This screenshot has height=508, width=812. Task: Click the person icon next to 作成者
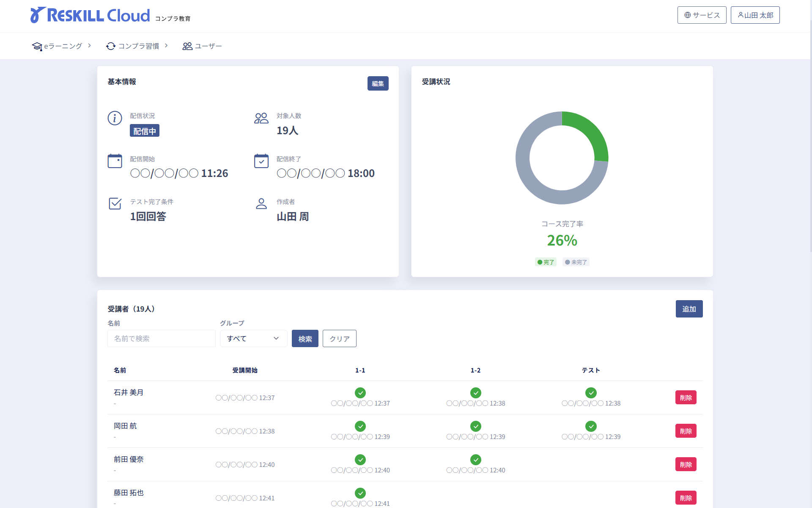point(261,204)
